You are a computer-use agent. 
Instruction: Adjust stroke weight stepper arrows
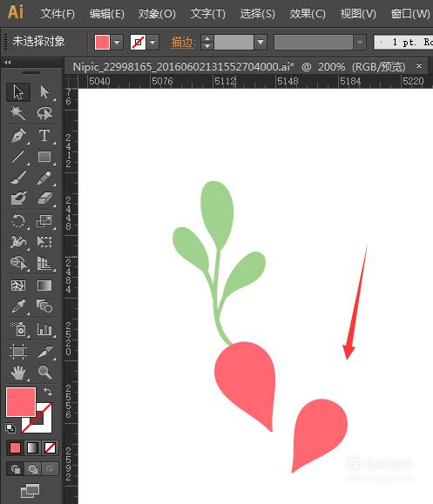pyautogui.click(x=207, y=42)
